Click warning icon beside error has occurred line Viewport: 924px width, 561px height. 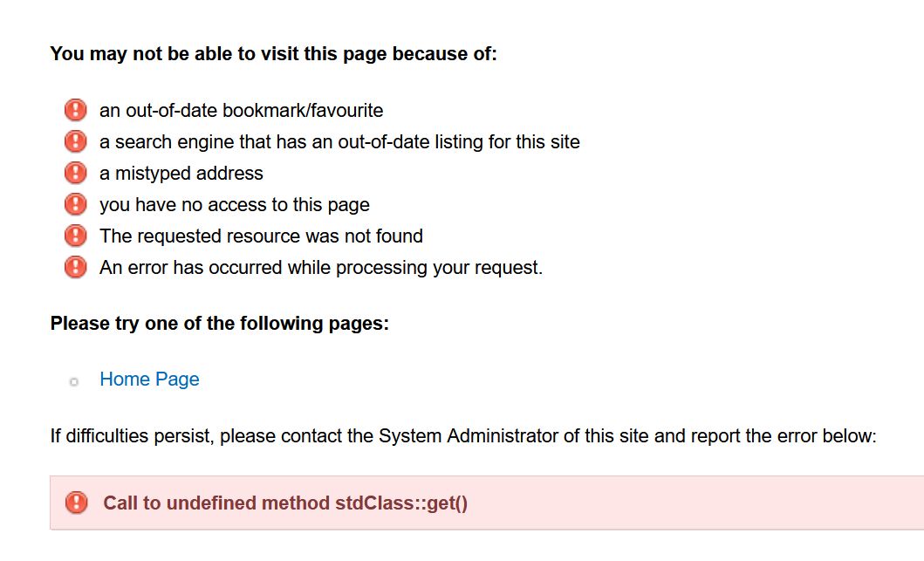click(x=76, y=267)
